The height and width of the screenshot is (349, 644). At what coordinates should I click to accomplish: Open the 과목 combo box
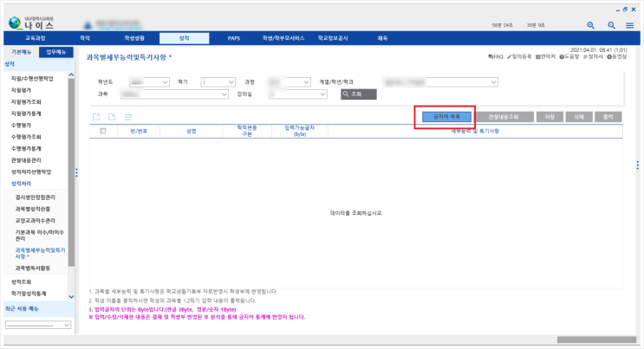click(x=174, y=94)
